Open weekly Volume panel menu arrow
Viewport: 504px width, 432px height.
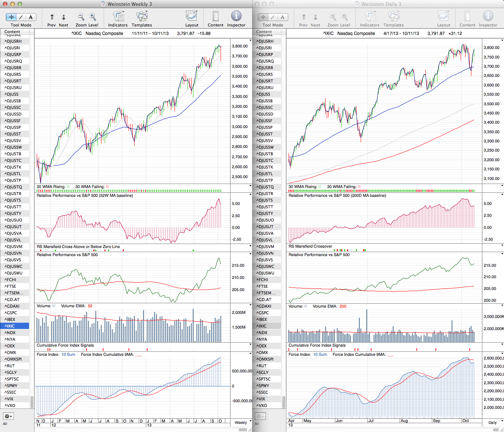250,305
